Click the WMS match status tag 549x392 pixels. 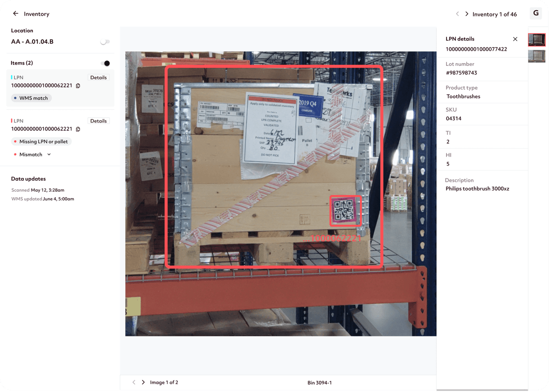coord(32,98)
